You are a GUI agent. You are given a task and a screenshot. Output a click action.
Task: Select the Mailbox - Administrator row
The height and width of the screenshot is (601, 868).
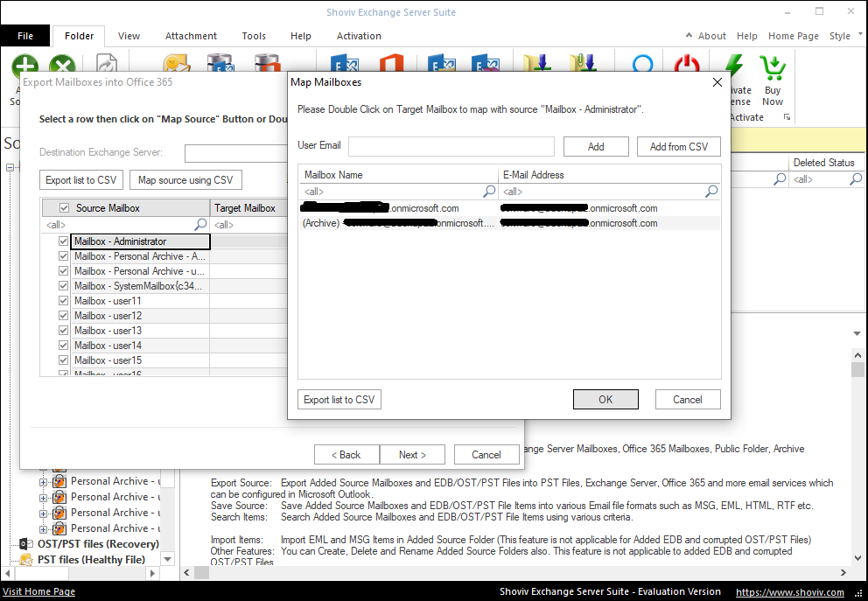[140, 241]
